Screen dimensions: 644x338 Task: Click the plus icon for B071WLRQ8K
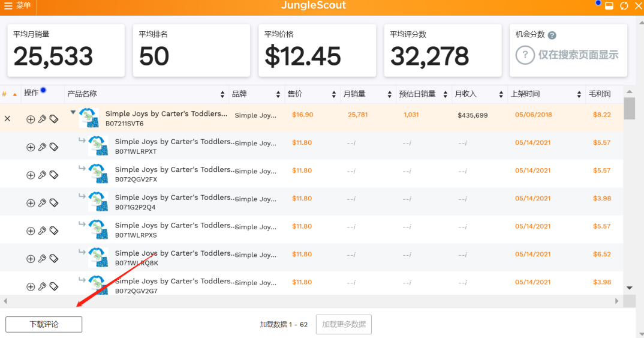pyautogui.click(x=31, y=259)
